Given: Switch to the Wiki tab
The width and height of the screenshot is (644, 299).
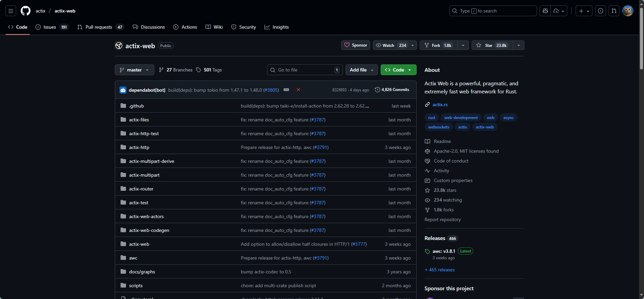Looking at the screenshot, I should click(x=214, y=27).
